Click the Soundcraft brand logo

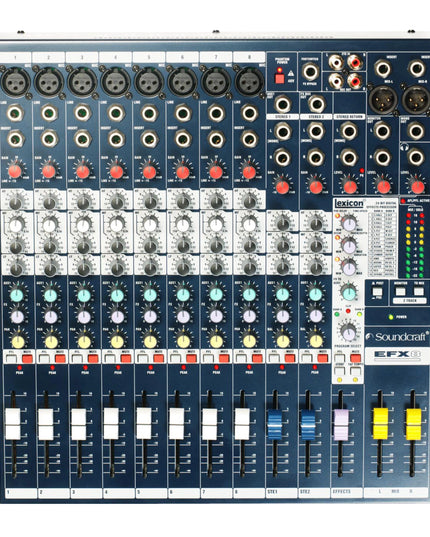[x=396, y=337]
